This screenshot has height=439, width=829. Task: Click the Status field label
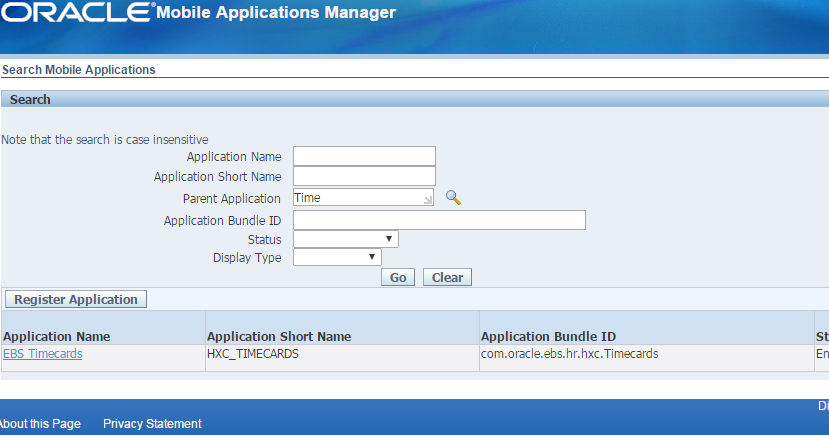264,240
